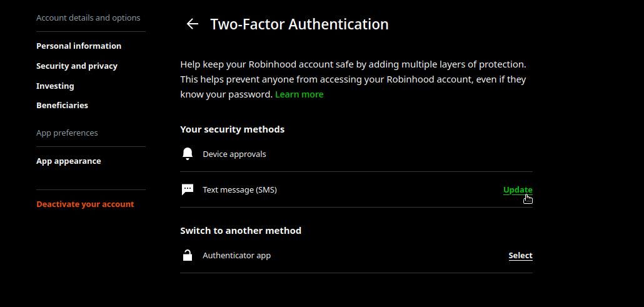Go to Security and privacy section
Viewport: 644px width, 307px height.
click(x=77, y=66)
